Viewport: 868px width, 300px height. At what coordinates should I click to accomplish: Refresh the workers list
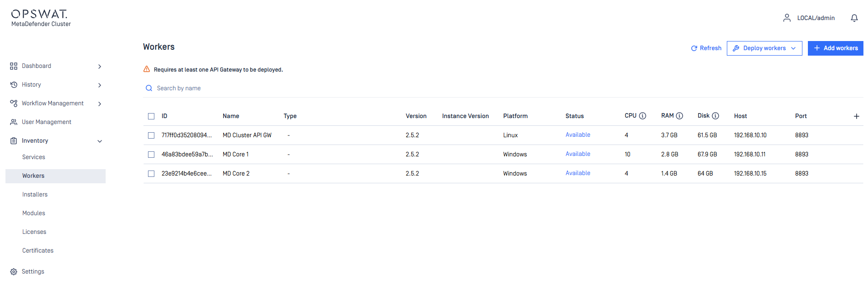coord(706,48)
